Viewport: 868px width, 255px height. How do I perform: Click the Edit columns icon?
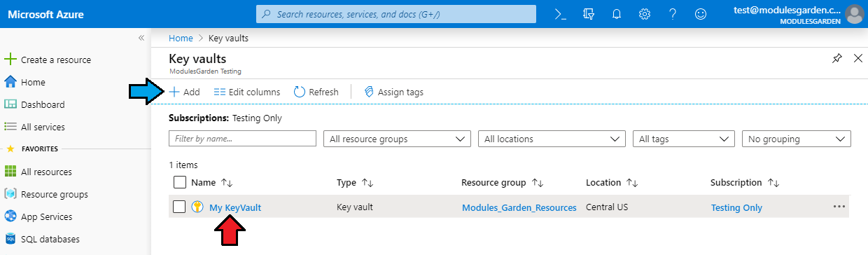219,92
